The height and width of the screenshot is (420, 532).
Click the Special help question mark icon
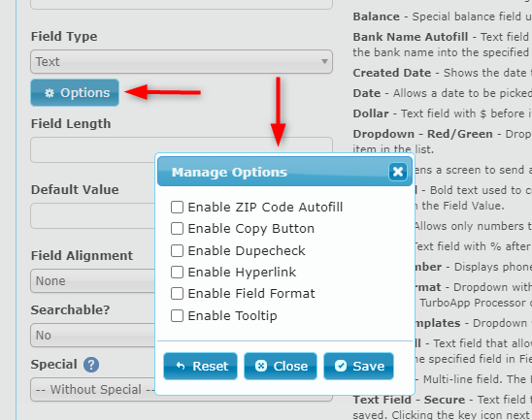pyautogui.click(x=91, y=365)
